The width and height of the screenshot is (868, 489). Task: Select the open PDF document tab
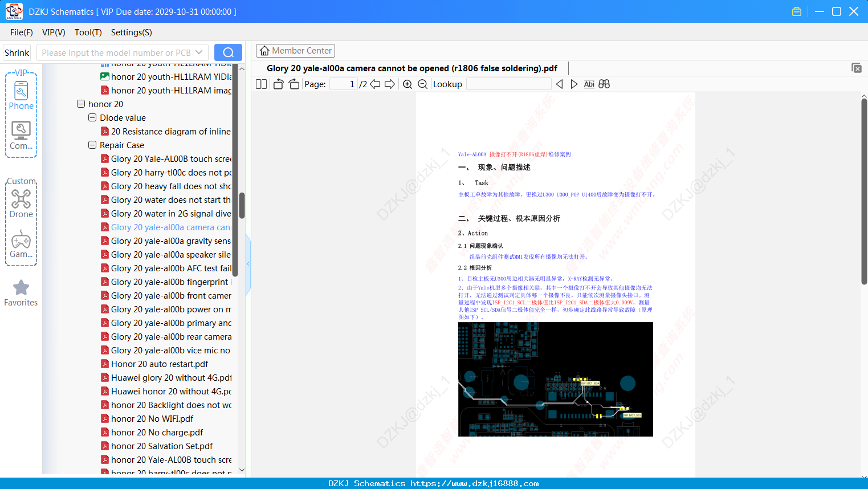[x=412, y=68]
